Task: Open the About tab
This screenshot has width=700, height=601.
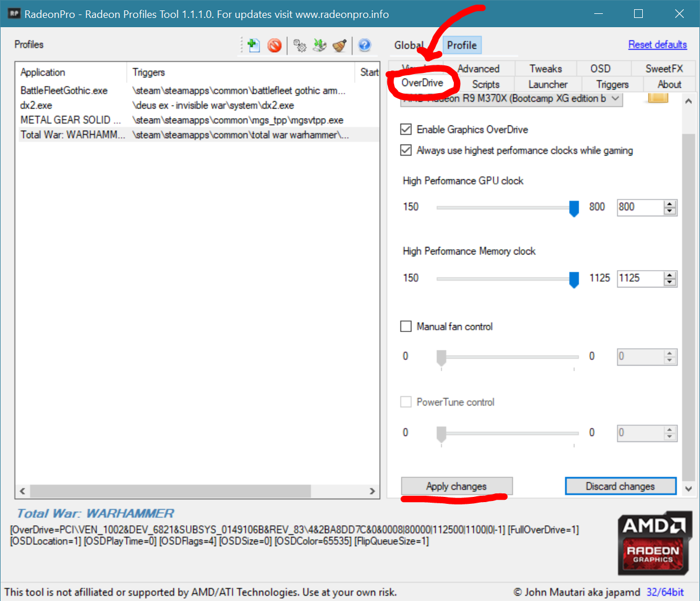Action: (669, 84)
